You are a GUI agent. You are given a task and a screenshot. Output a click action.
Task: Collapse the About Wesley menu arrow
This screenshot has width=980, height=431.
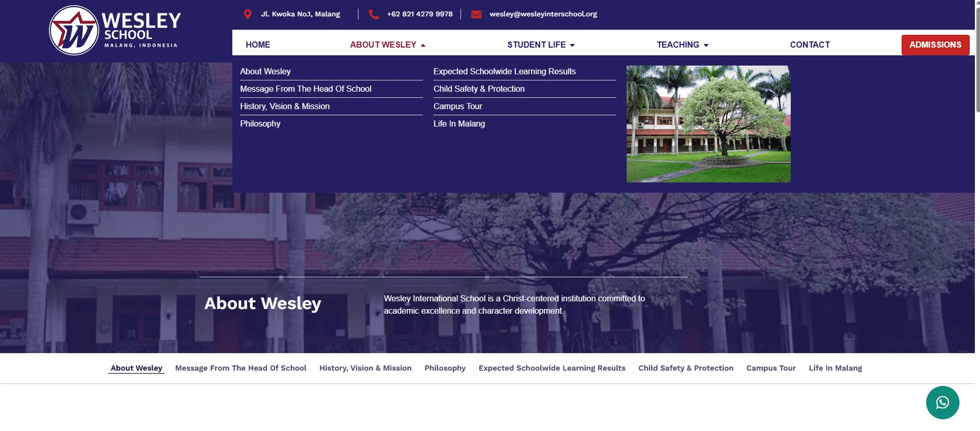pyautogui.click(x=423, y=45)
